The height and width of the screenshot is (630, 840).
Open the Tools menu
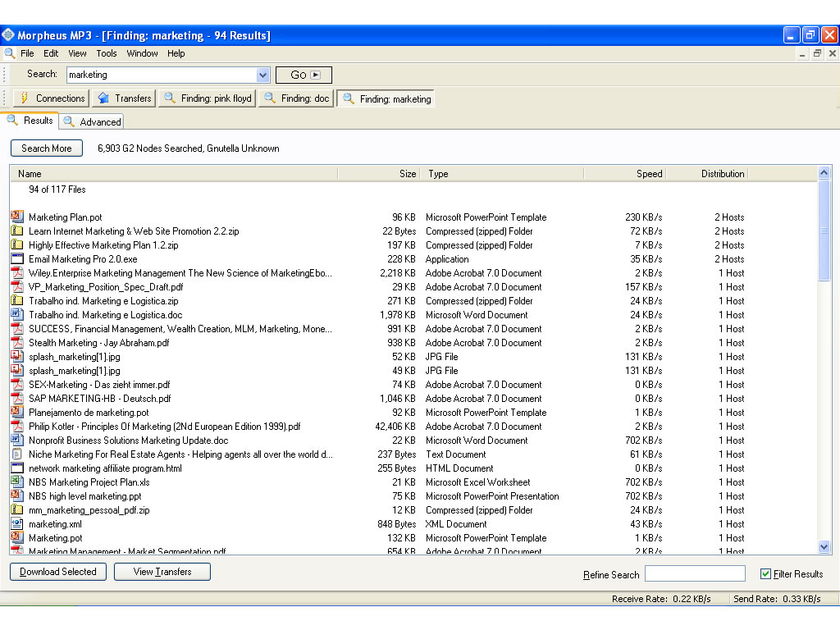click(106, 53)
